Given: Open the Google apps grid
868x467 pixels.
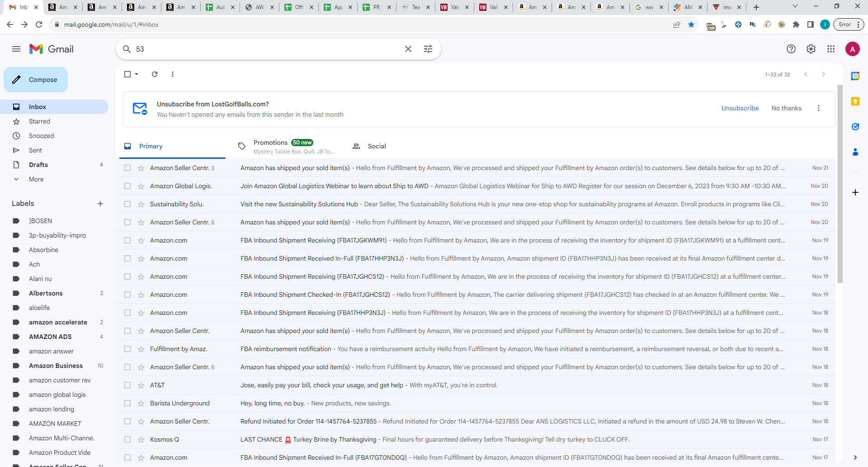Looking at the screenshot, I should point(831,49).
